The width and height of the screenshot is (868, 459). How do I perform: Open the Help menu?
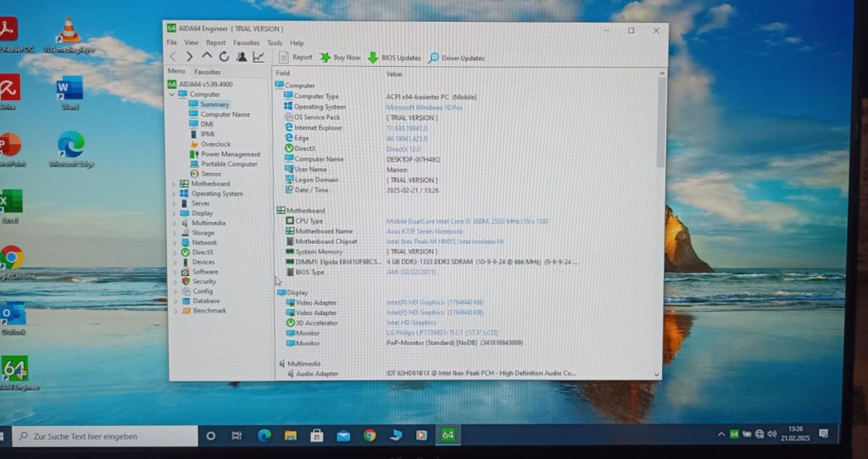(297, 43)
